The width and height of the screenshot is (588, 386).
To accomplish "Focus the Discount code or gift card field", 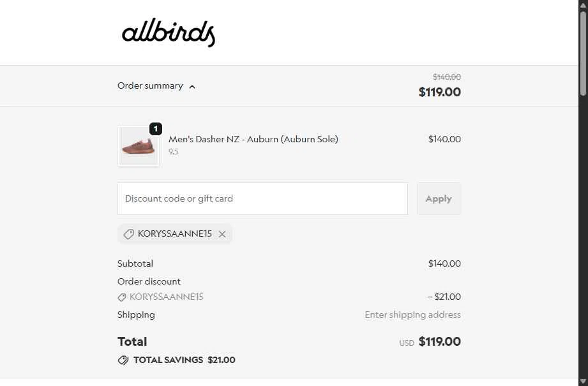I will 262,198.
